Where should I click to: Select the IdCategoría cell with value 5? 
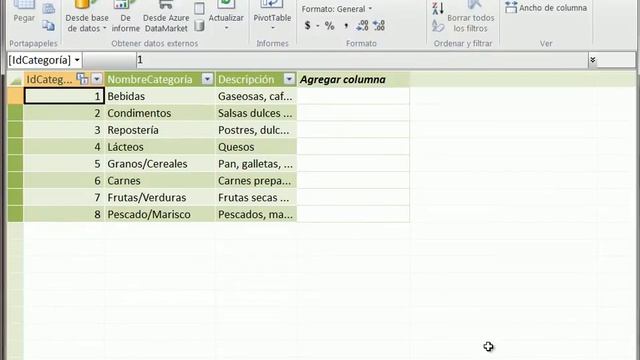64,164
